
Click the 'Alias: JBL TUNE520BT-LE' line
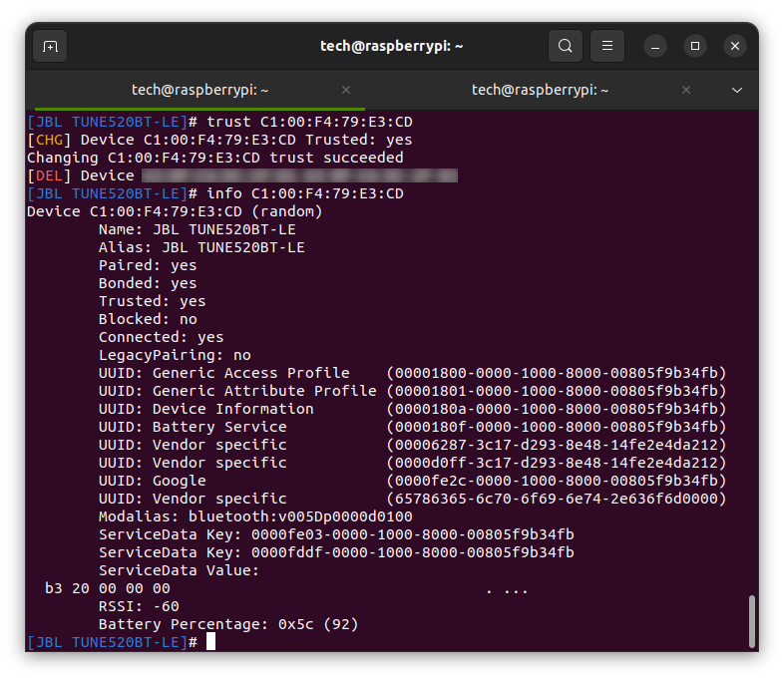(x=201, y=248)
